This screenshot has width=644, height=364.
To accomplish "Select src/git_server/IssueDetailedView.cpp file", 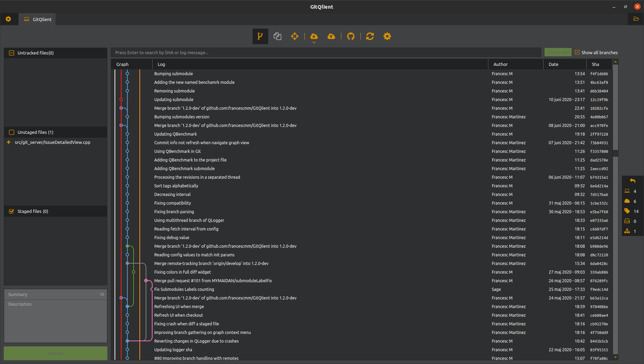I will click(52, 142).
